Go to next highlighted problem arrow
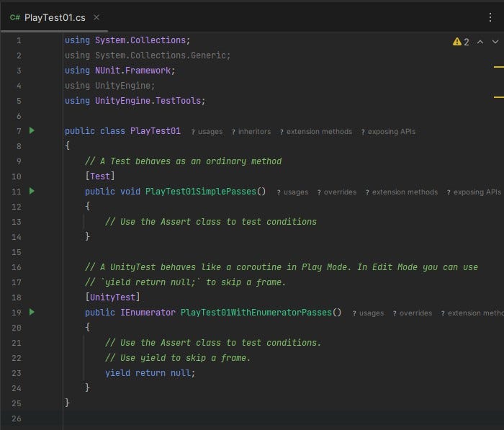 click(x=495, y=42)
